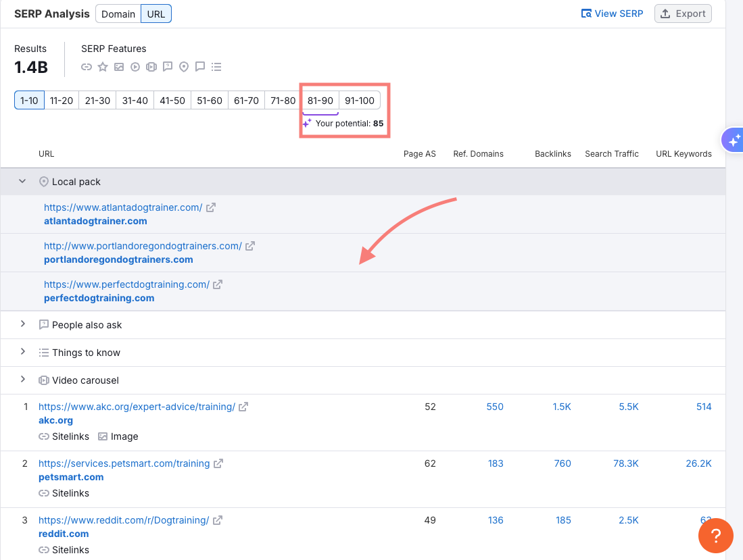Viewport: 743px width, 560px height.
Task: Open the View SERP link
Action: point(612,13)
